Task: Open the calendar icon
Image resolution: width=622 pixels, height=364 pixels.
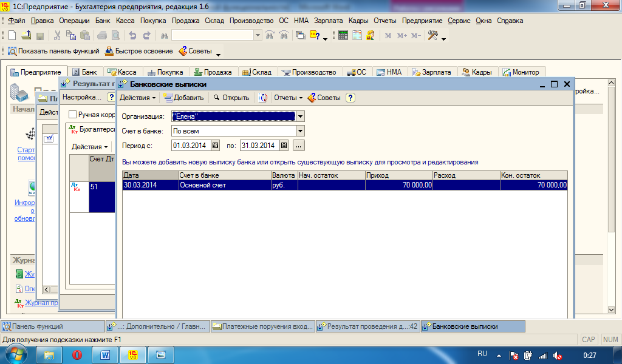Action: point(357,36)
